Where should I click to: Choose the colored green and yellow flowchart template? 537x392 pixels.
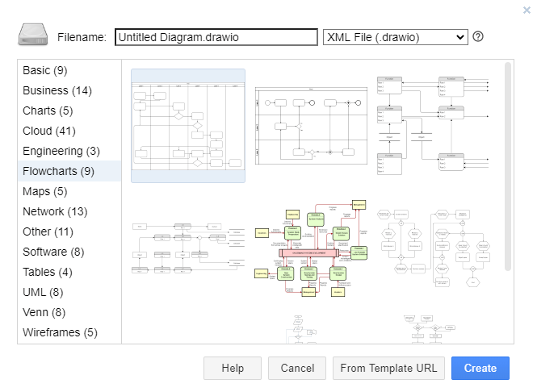[312, 248]
